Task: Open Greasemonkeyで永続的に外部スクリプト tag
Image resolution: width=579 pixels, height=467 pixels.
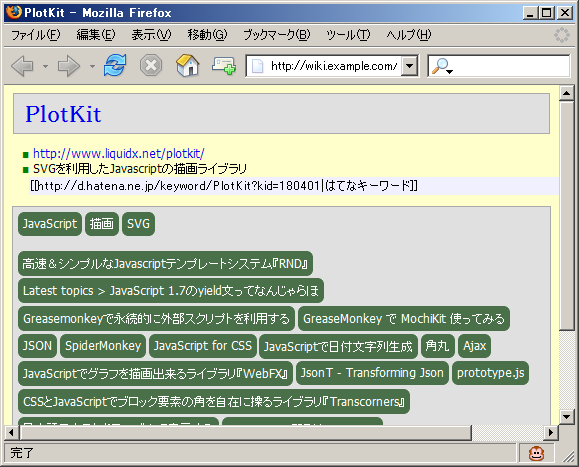Action: coord(156,319)
